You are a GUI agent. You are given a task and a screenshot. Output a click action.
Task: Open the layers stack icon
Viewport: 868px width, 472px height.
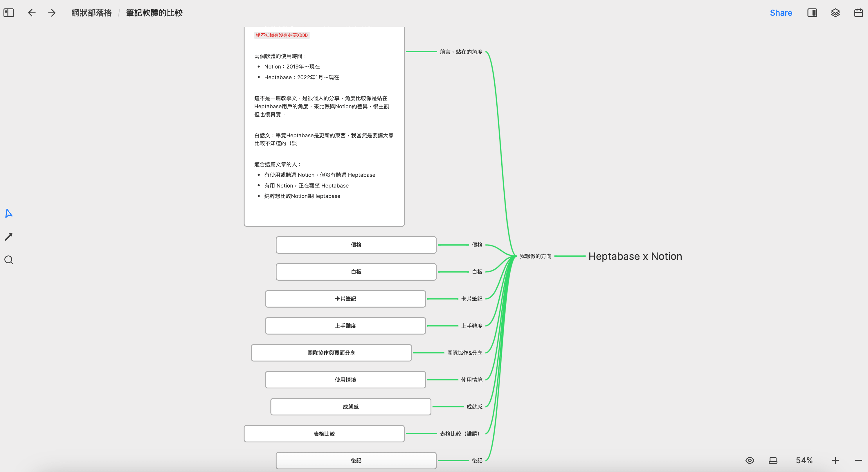[835, 13]
